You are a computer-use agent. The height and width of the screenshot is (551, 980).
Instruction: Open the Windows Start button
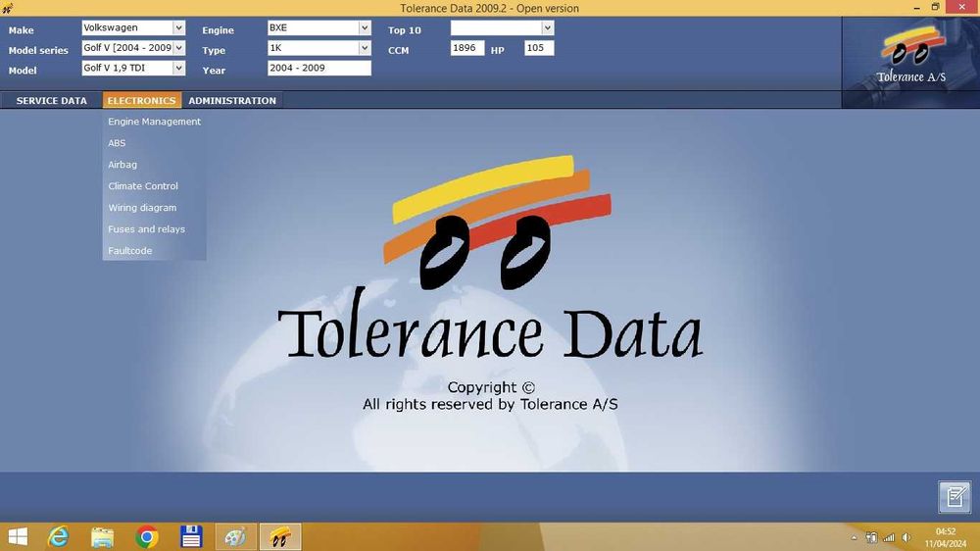(x=18, y=536)
